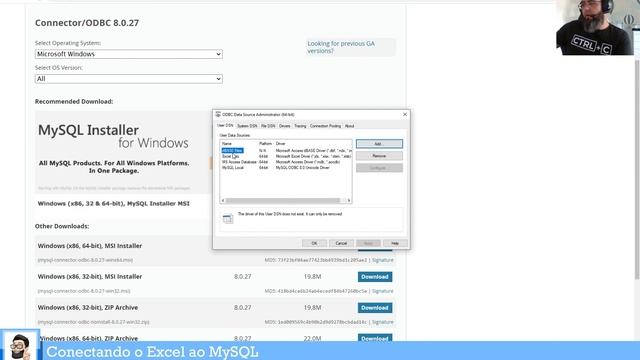Click the Remove button in ODBC dialog
This screenshot has width=640, height=360.
(x=379, y=156)
